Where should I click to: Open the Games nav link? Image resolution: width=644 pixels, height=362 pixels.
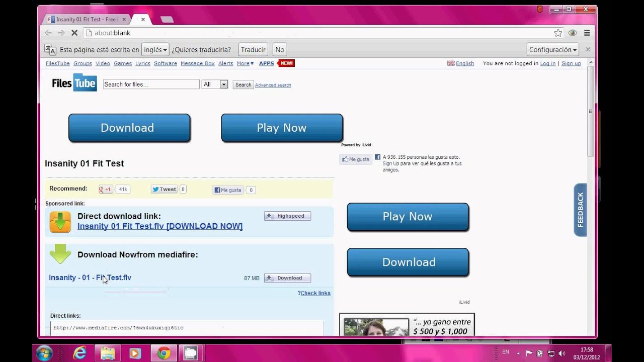click(122, 63)
